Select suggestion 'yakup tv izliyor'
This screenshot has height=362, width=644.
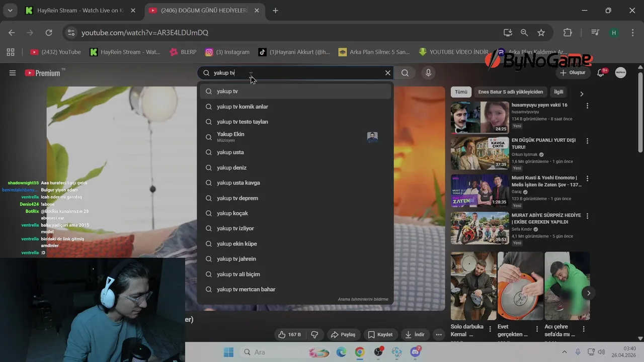pos(295,228)
